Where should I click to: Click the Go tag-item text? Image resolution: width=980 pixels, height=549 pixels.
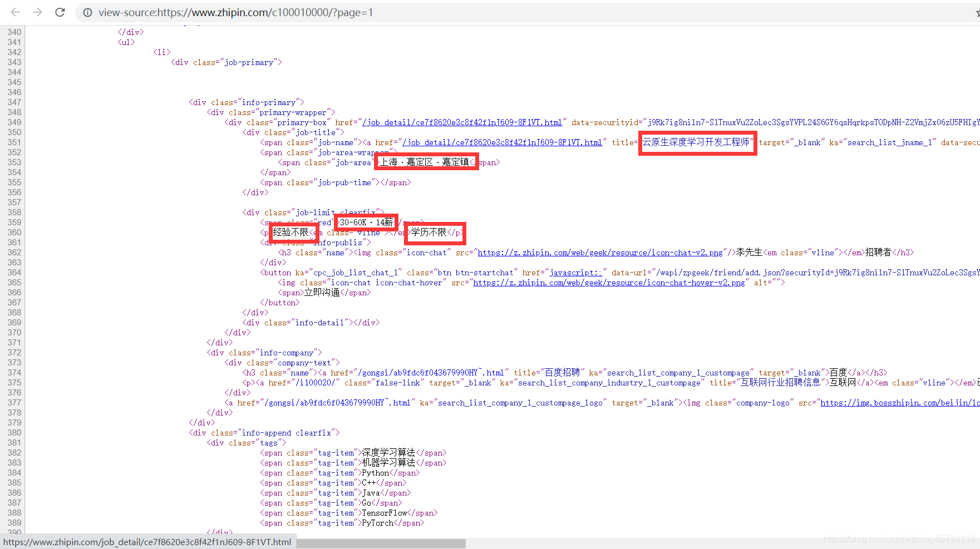click(366, 503)
